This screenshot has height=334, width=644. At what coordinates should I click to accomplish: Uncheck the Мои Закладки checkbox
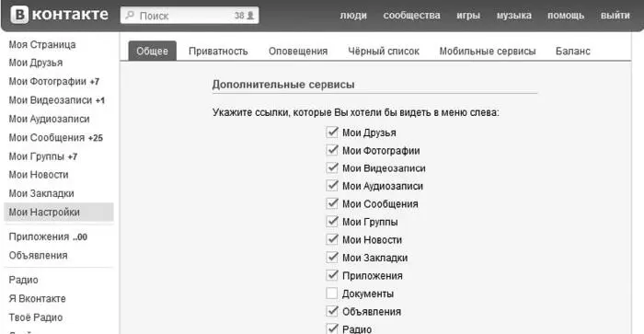pos(332,258)
